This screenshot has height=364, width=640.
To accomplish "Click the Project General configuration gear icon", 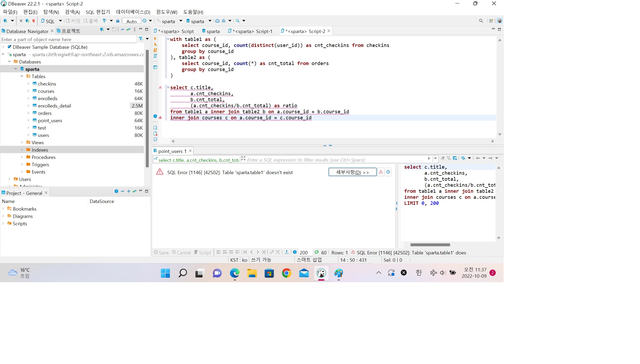I will pos(116,191).
